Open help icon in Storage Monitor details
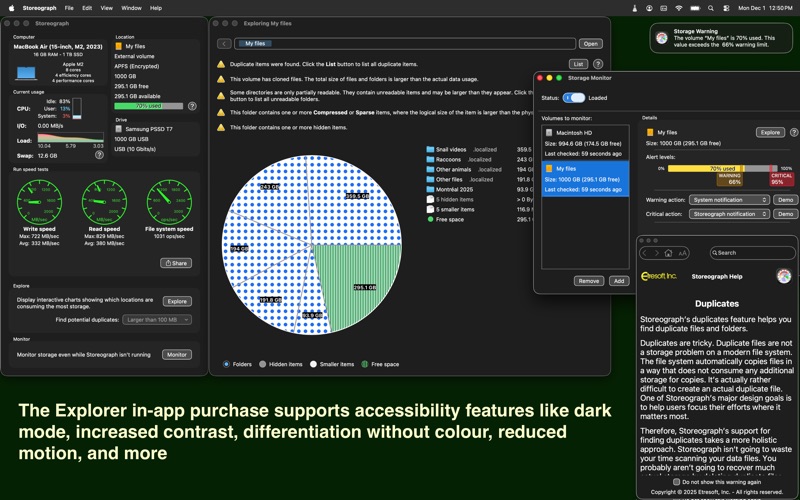Image resolution: width=800 pixels, height=500 pixels. click(794, 132)
